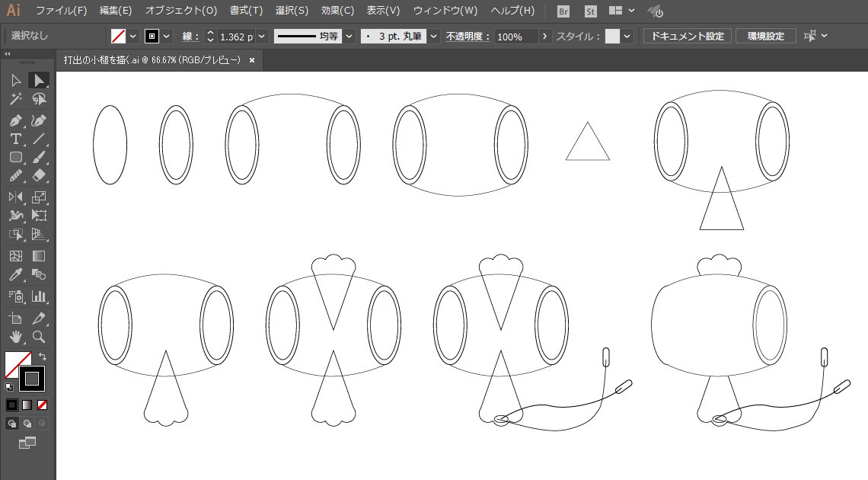868x480 pixels.
Task: Enable Draw Inside mode
Action: coord(42,424)
